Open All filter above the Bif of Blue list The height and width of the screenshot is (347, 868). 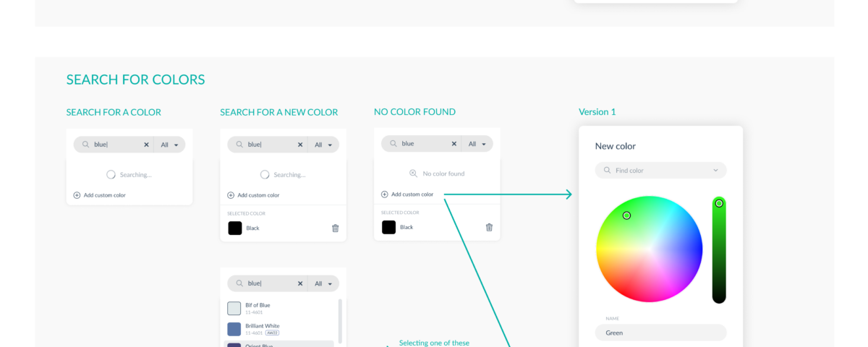click(323, 284)
